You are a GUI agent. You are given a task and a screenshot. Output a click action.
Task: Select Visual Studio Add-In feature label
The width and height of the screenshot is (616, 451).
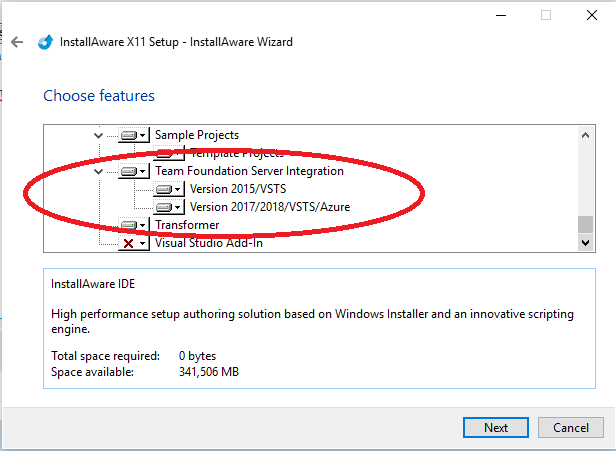[x=209, y=243]
